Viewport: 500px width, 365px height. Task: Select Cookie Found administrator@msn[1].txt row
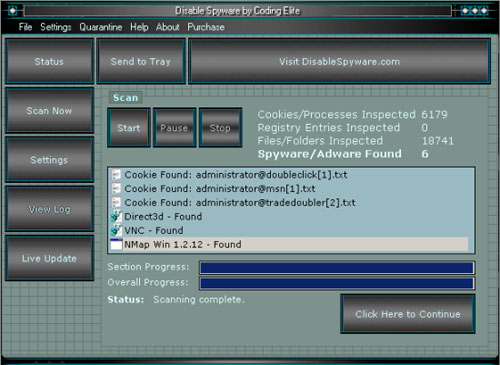coord(289,189)
